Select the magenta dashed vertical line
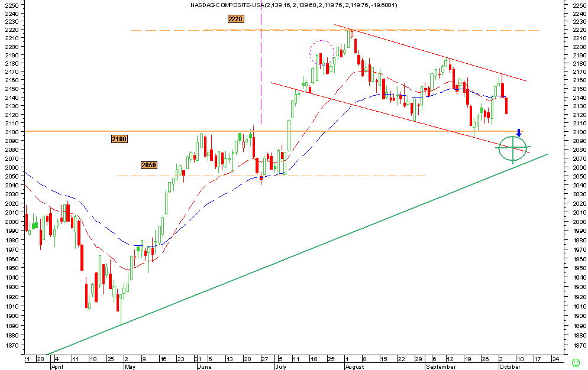 (x=261, y=62)
